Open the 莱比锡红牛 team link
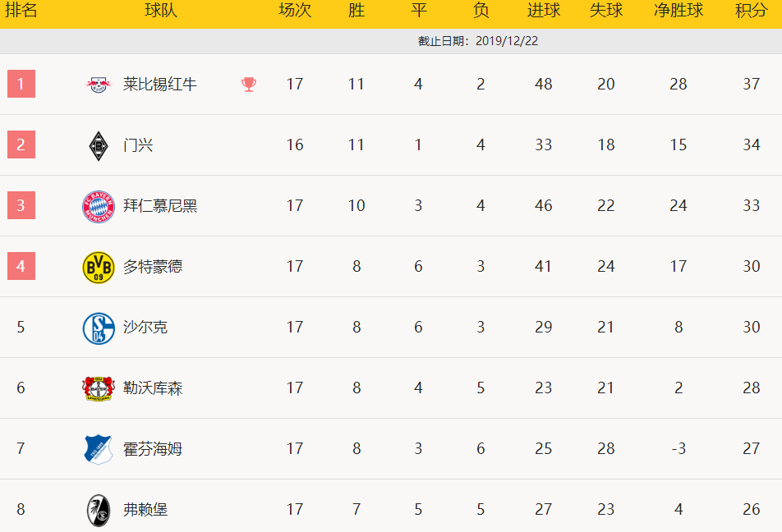 [x=160, y=84]
